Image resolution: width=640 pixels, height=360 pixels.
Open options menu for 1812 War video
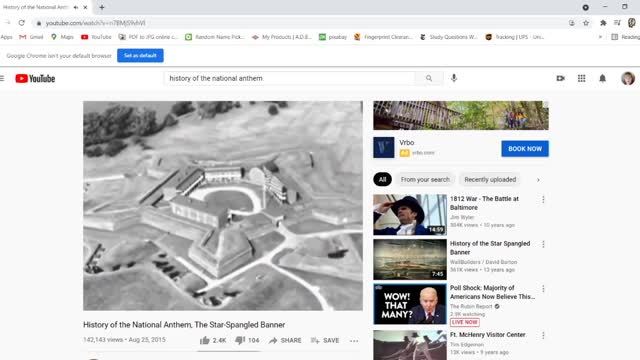pos(543,200)
